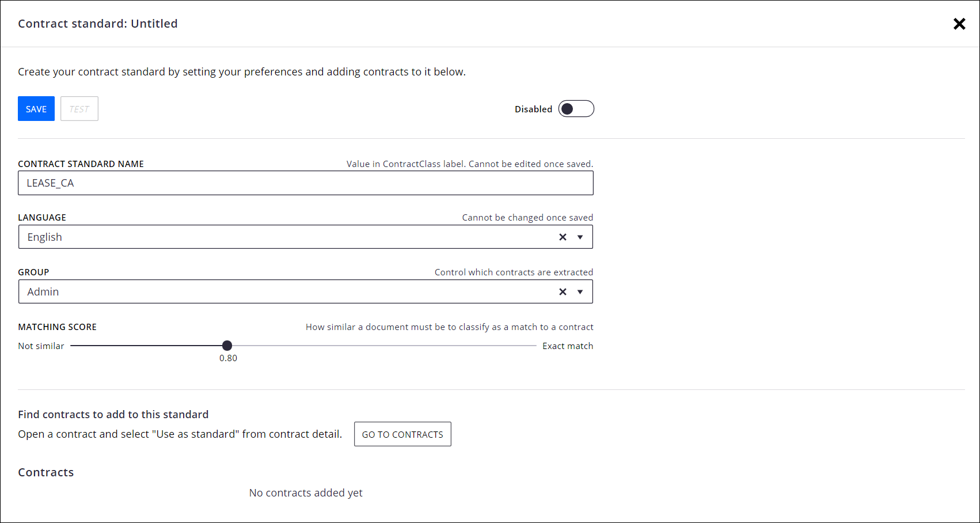This screenshot has width=980, height=523.
Task: Click the 0.80 score value label
Action: coord(228,358)
